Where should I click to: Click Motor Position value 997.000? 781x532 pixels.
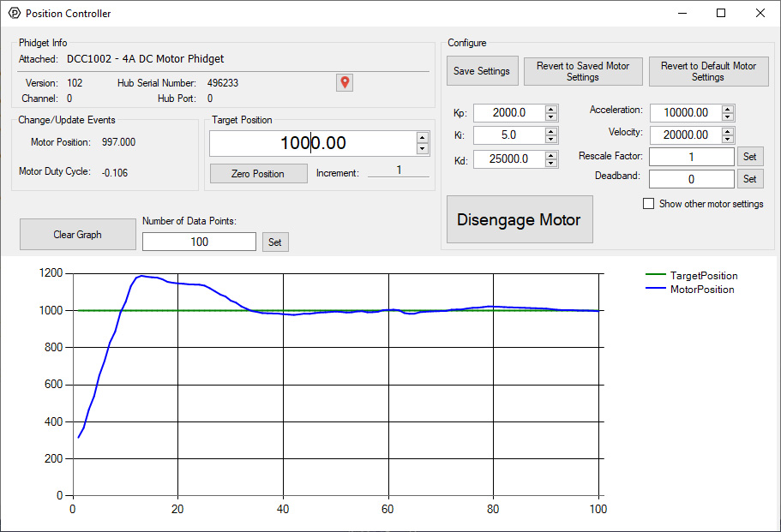click(x=118, y=142)
